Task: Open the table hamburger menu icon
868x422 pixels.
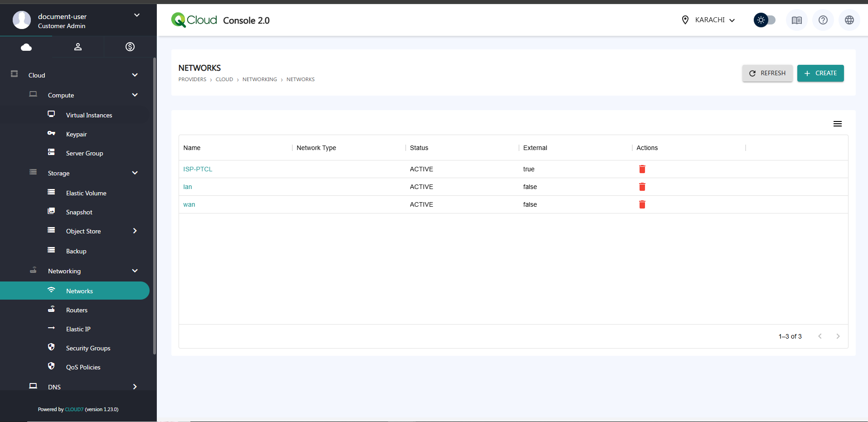Action: [x=837, y=124]
